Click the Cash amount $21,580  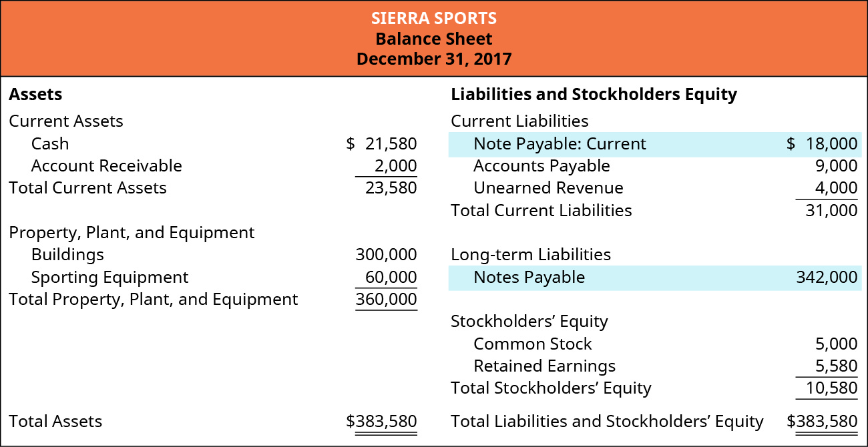coord(382,143)
